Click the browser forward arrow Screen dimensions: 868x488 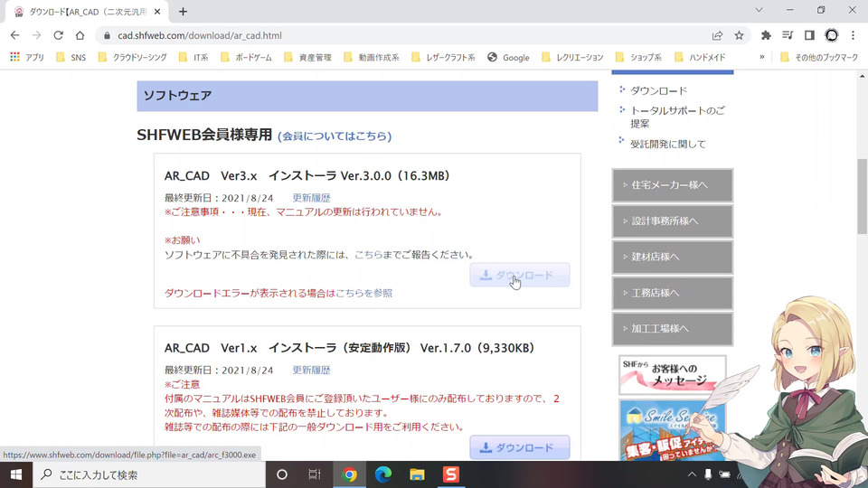36,35
